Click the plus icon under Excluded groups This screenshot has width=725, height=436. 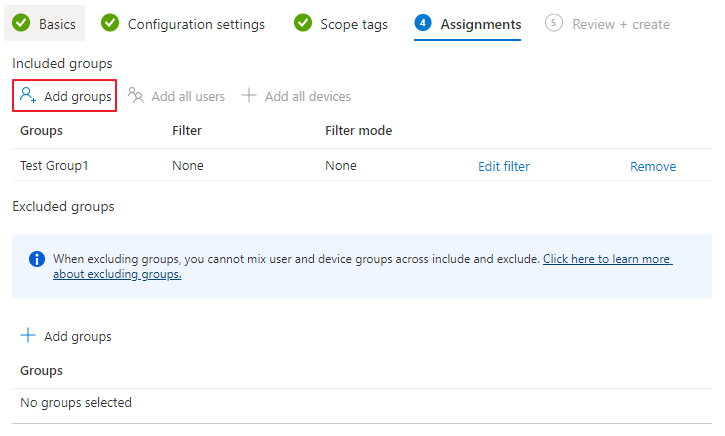click(28, 335)
